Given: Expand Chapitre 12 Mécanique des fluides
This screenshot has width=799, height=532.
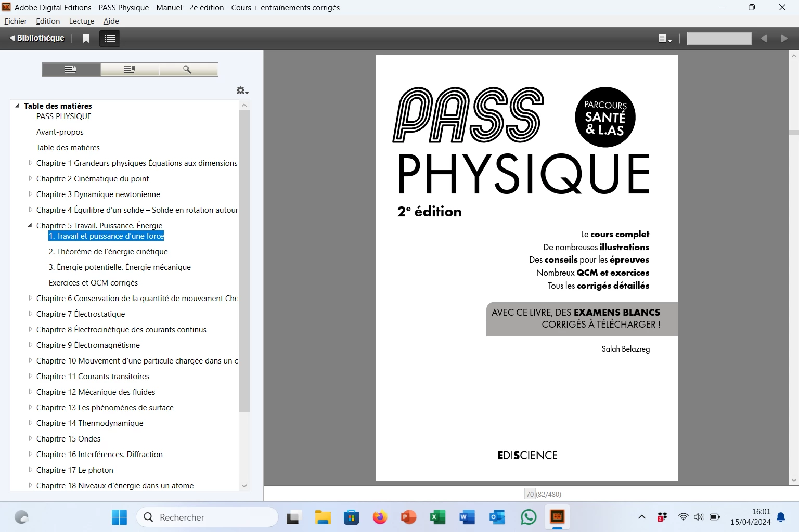Looking at the screenshot, I should pyautogui.click(x=30, y=392).
